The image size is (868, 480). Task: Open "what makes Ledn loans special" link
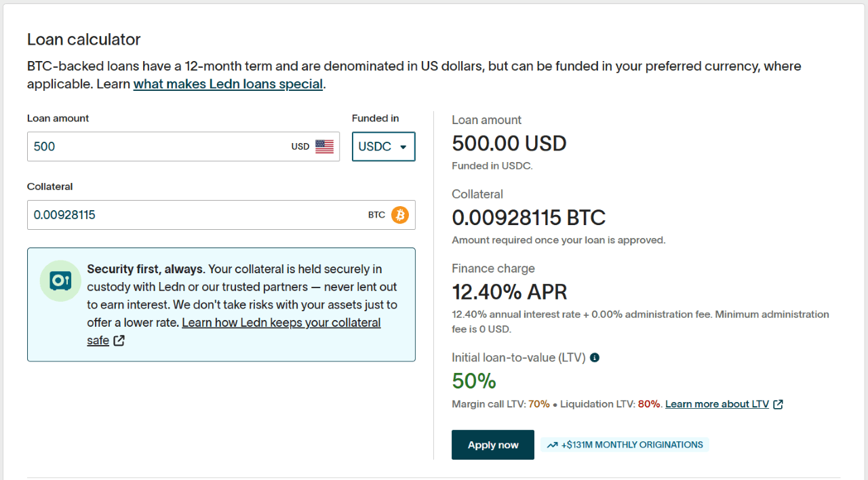228,84
